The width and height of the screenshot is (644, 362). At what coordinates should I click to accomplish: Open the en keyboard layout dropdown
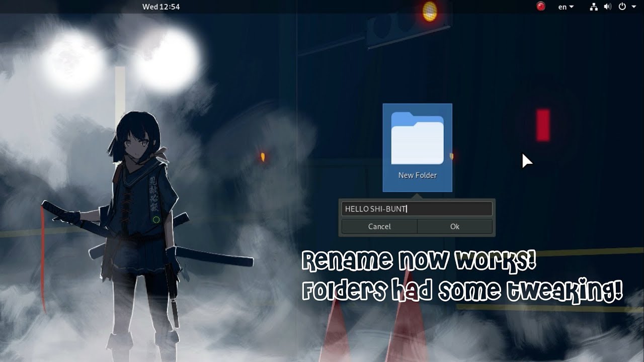coord(566,7)
